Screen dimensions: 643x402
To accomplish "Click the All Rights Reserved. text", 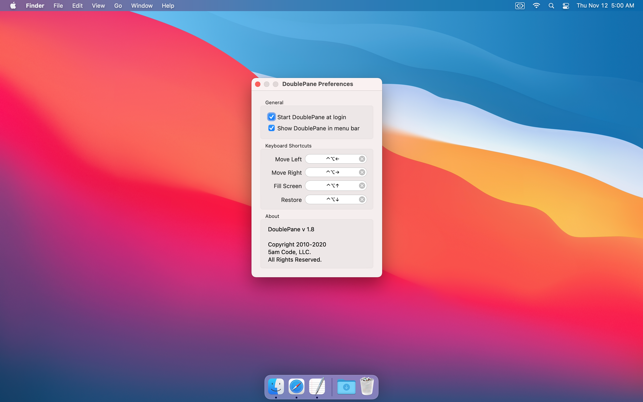I will [294, 260].
